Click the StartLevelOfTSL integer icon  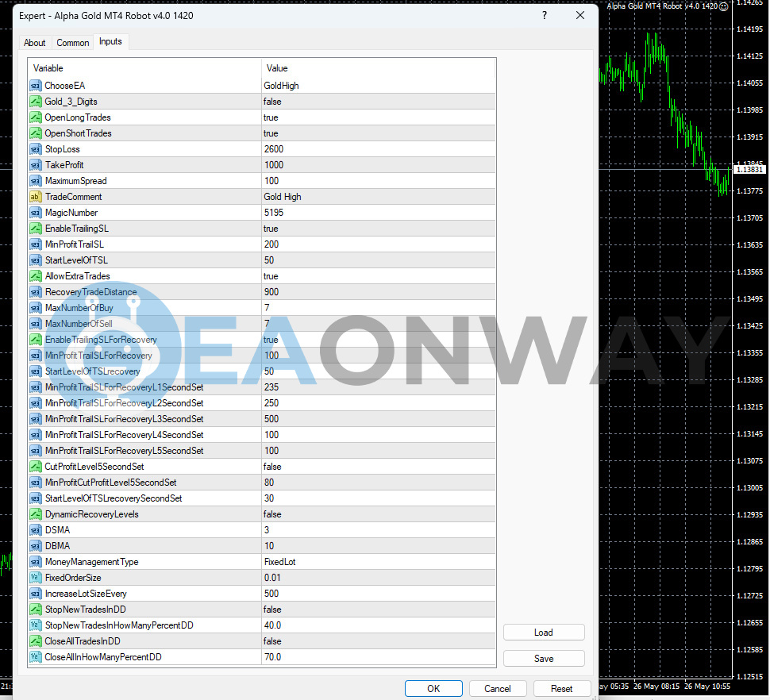(36, 260)
